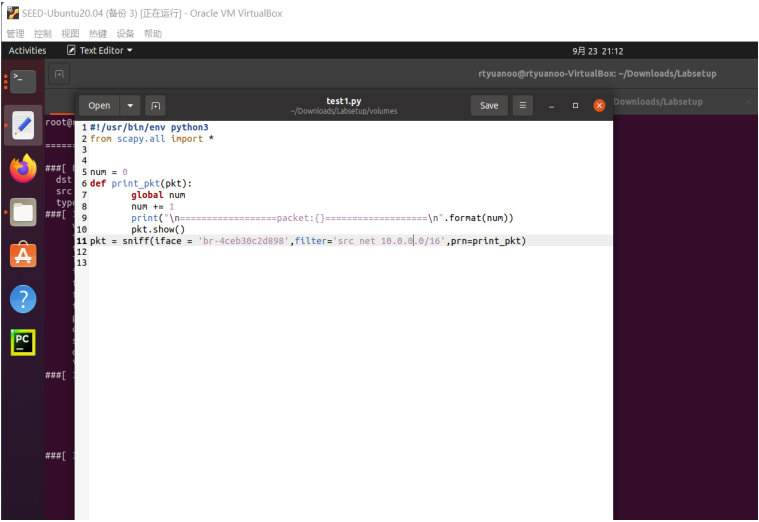Click the interface name 'br-4ceb30c2d898'
This screenshot has width=759, height=522.
(x=243, y=241)
